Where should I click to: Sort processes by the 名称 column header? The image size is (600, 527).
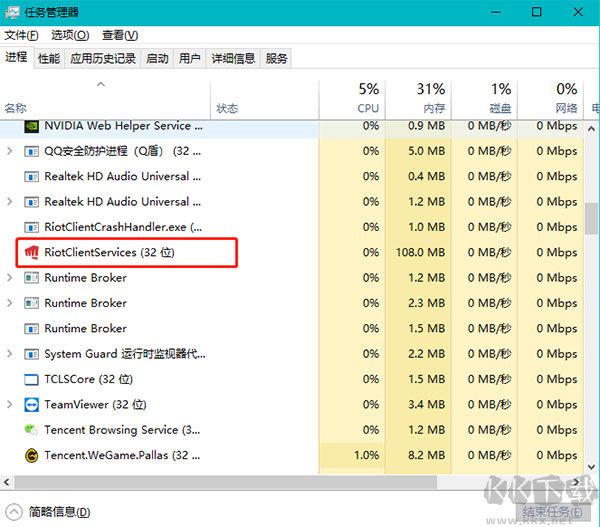[105, 98]
